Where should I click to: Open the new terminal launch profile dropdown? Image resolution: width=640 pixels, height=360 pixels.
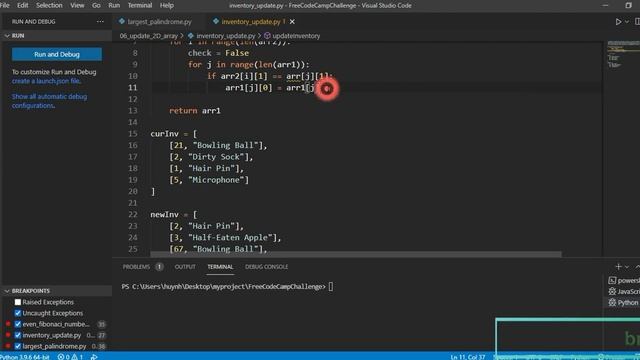[627, 267]
